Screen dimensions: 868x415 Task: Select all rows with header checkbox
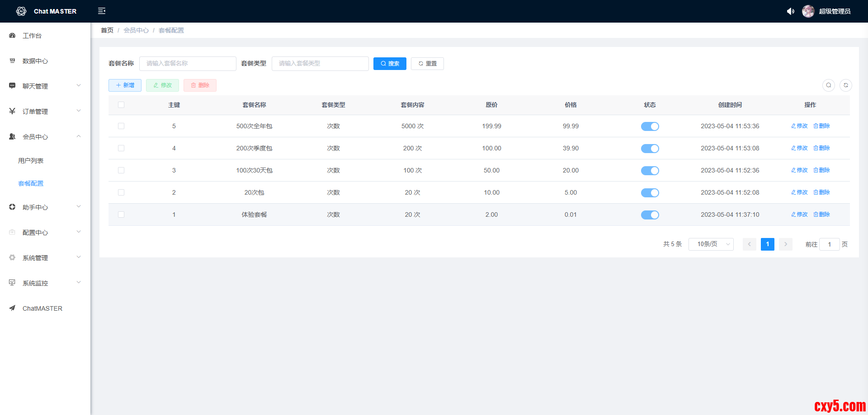[121, 105]
